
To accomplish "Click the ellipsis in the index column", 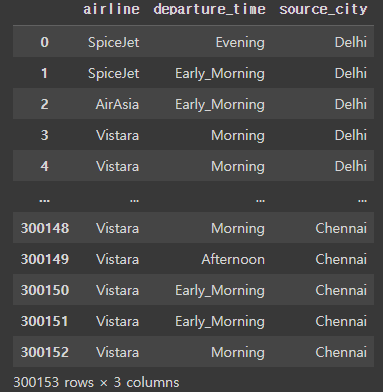I will [x=45, y=200].
